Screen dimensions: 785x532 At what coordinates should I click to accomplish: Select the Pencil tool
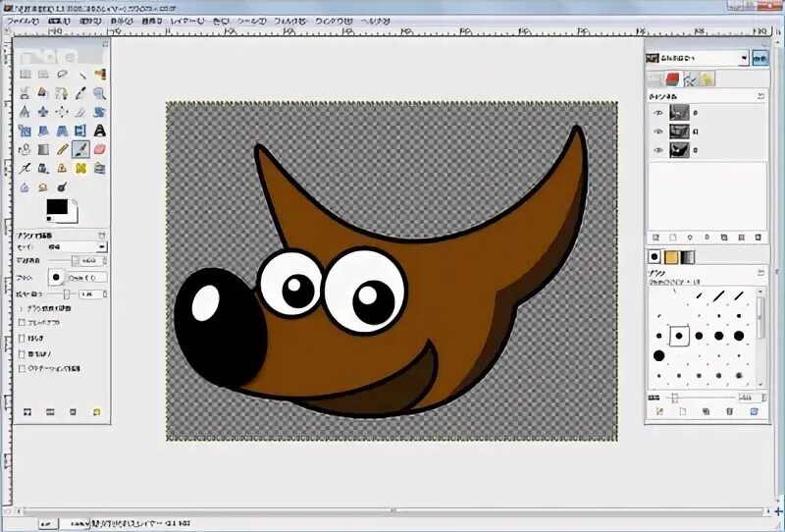click(62, 149)
